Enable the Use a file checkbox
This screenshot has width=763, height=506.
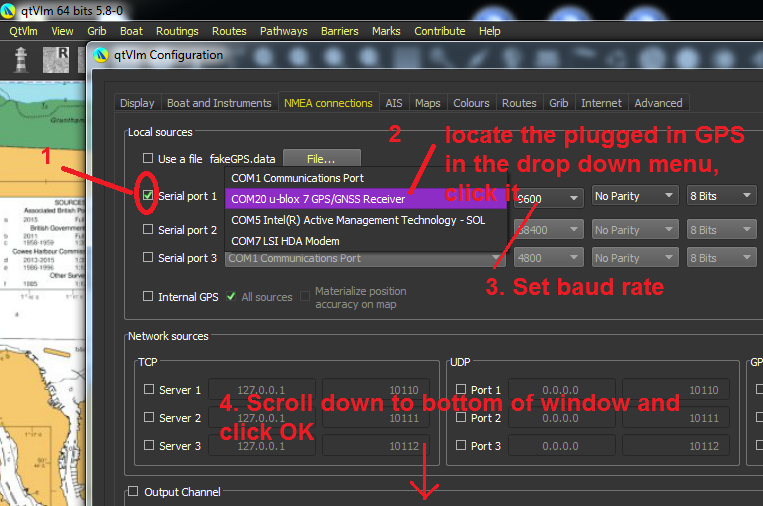point(148,158)
